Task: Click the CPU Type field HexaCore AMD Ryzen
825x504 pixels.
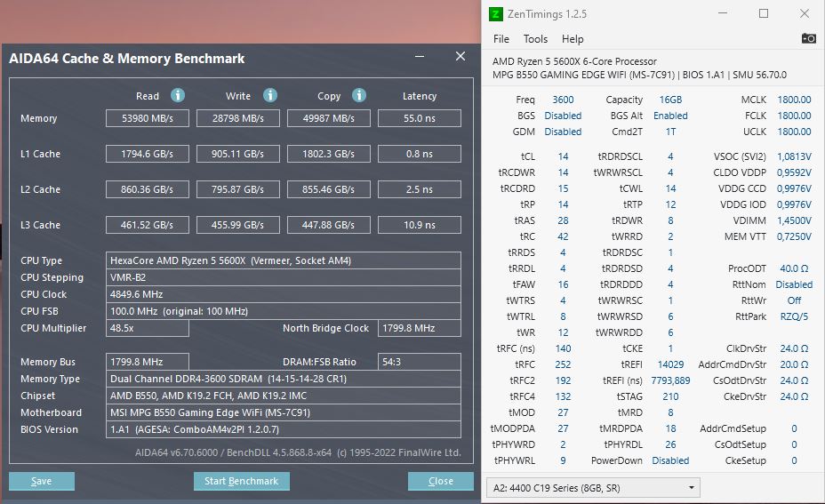Action: pos(283,260)
